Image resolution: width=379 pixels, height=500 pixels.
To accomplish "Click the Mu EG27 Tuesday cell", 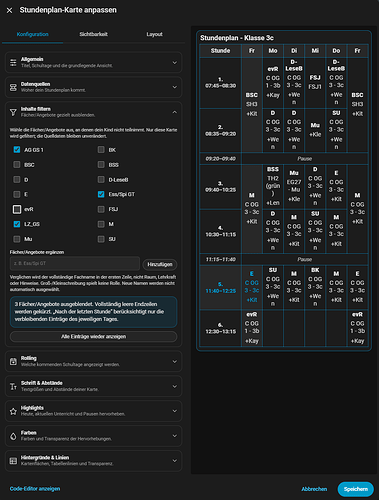I will coord(294,186).
